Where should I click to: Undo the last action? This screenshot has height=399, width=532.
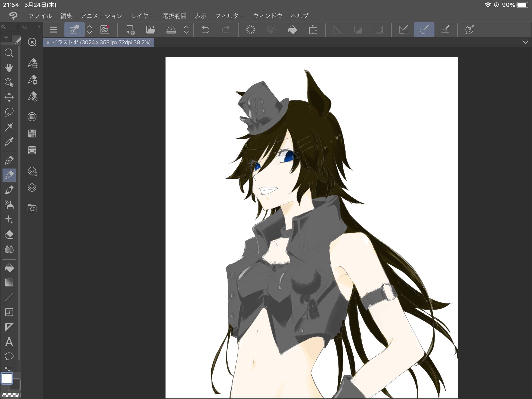pyautogui.click(x=205, y=30)
